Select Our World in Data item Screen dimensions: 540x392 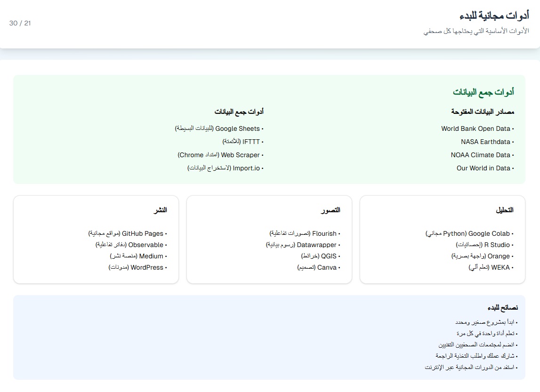click(485, 168)
